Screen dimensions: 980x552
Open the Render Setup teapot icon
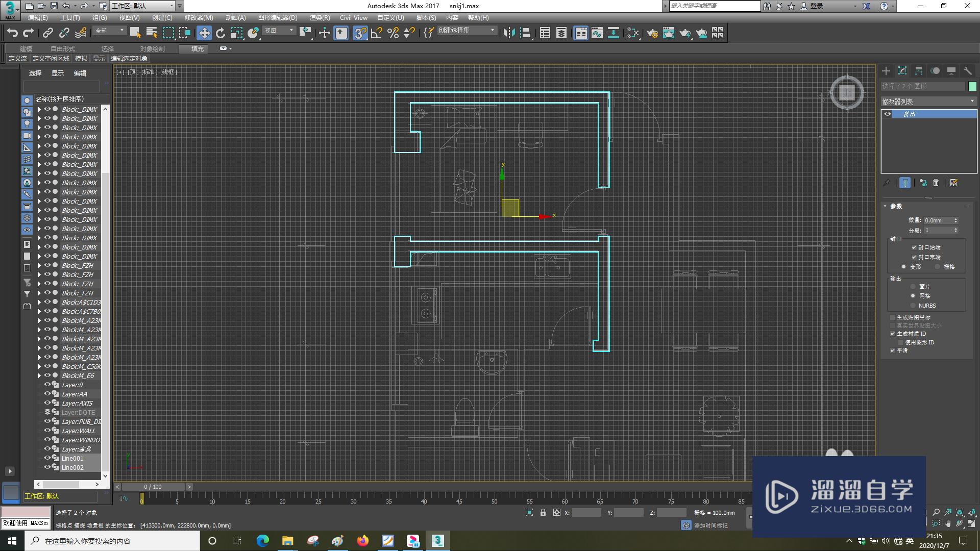click(x=652, y=33)
